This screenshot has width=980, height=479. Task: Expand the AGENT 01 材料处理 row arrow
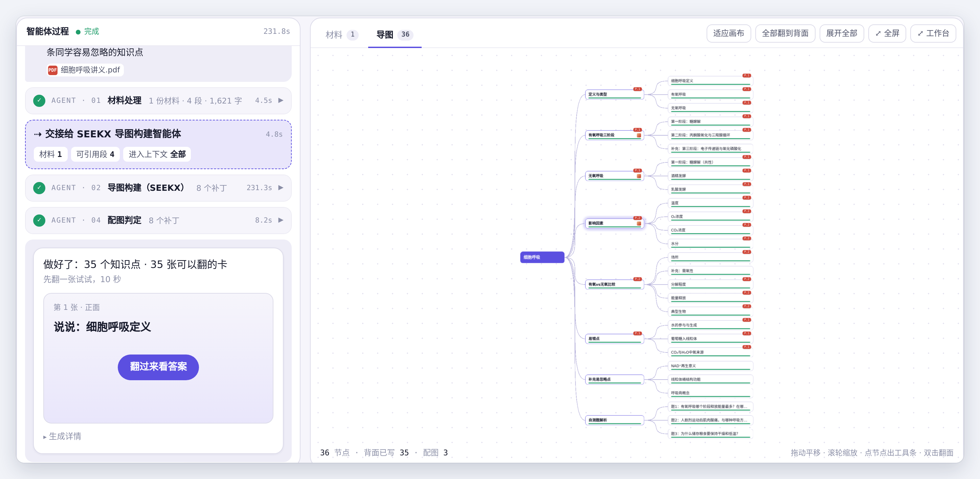click(281, 100)
